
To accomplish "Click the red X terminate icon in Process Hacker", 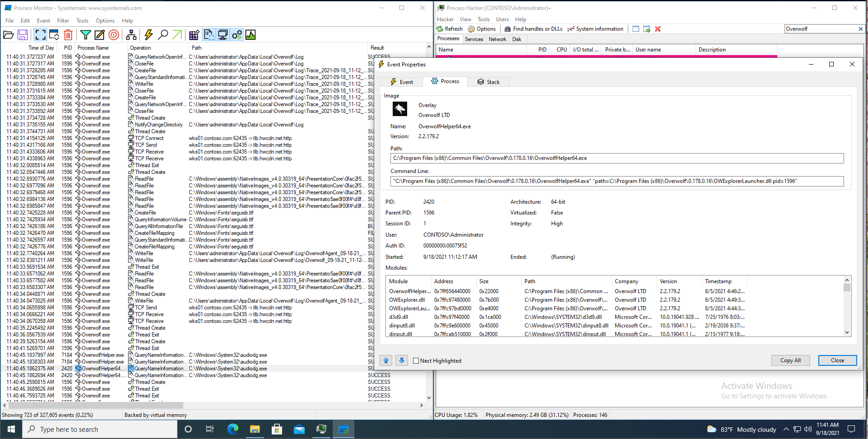I will [658, 29].
